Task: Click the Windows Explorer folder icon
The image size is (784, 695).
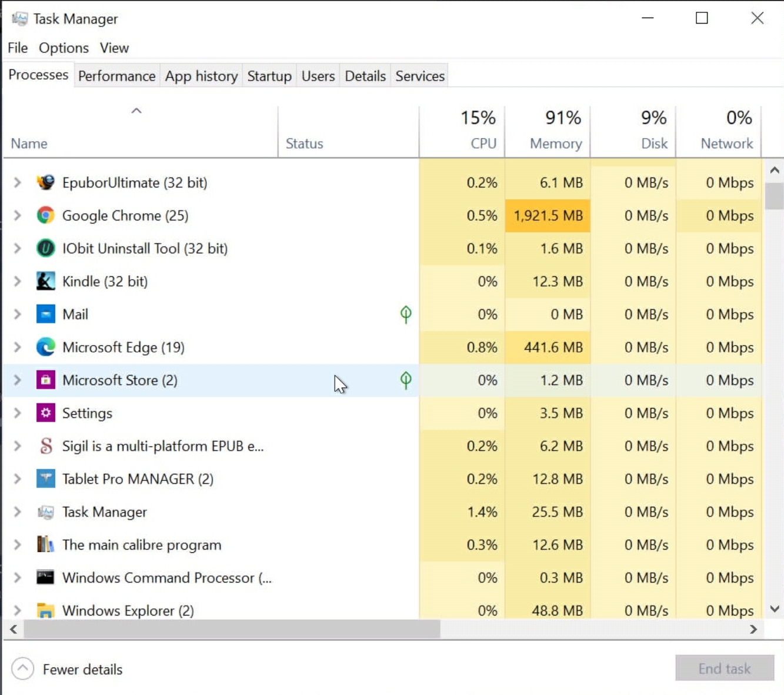Action: 45,610
